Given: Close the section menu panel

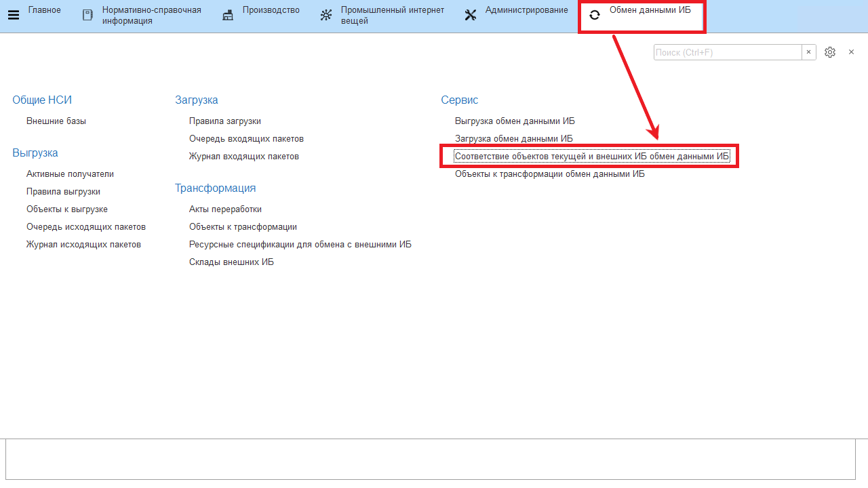Looking at the screenshot, I should [x=851, y=52].
